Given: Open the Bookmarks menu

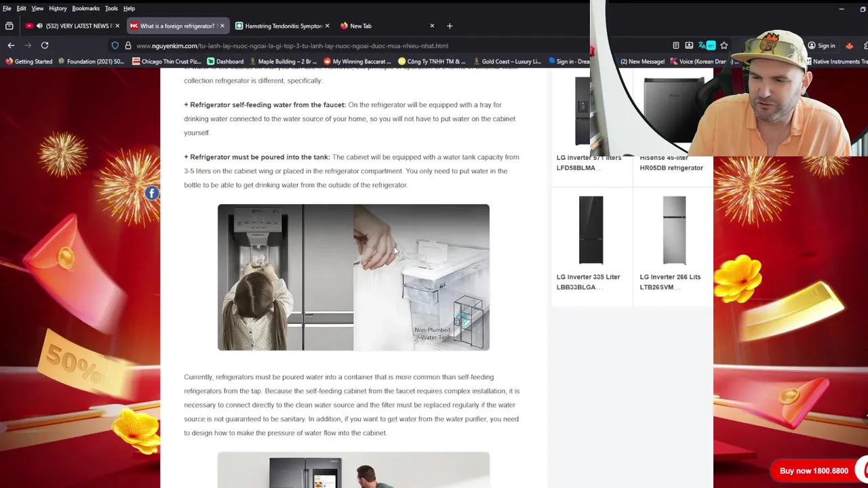Looking at the screenshot, I should [85, 8].
